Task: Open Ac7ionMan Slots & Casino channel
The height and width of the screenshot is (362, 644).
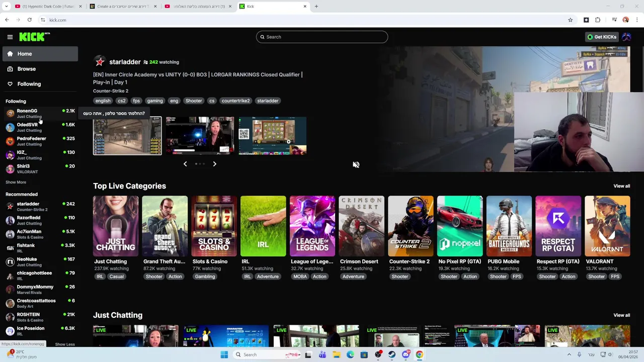Action: [40, 234]
